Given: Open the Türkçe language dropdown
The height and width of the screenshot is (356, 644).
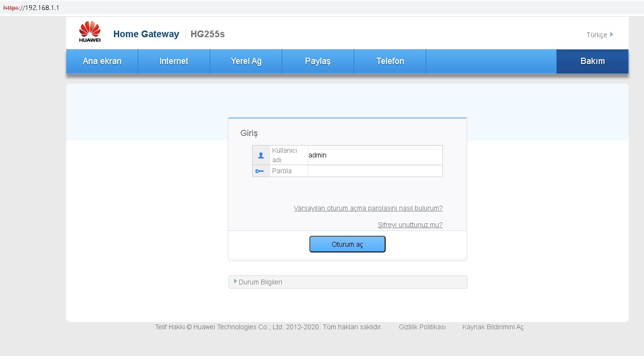Looking at the screenshot, I should point(599,35).
